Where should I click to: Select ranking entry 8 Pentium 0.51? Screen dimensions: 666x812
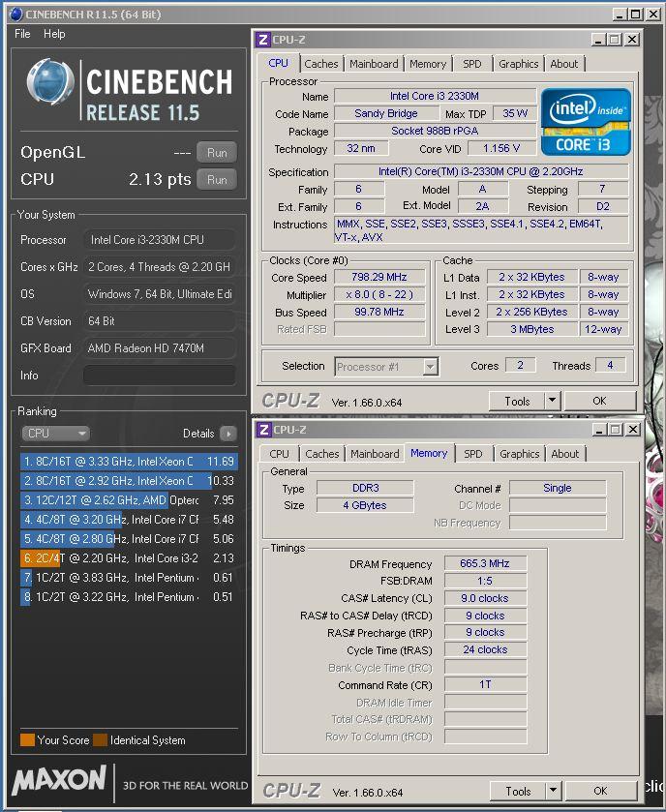129,596
